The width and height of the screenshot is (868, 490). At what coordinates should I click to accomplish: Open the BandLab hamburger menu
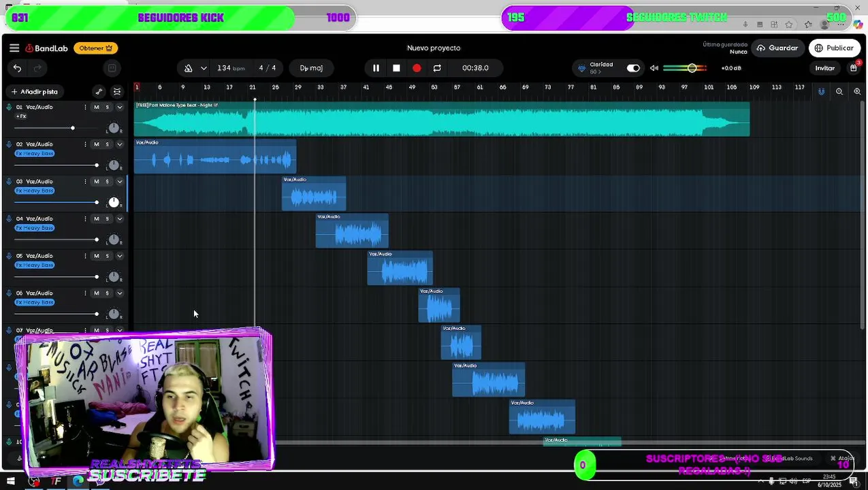coord(14,48)
